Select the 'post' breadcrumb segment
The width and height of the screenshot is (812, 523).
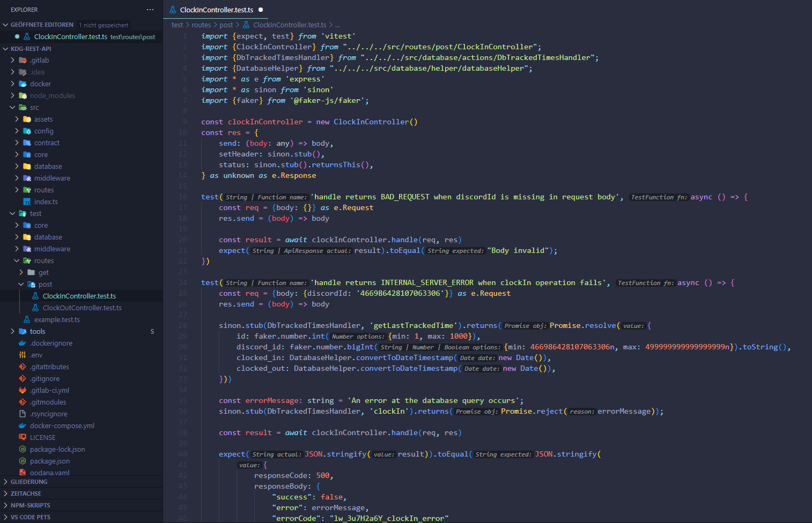226,25
